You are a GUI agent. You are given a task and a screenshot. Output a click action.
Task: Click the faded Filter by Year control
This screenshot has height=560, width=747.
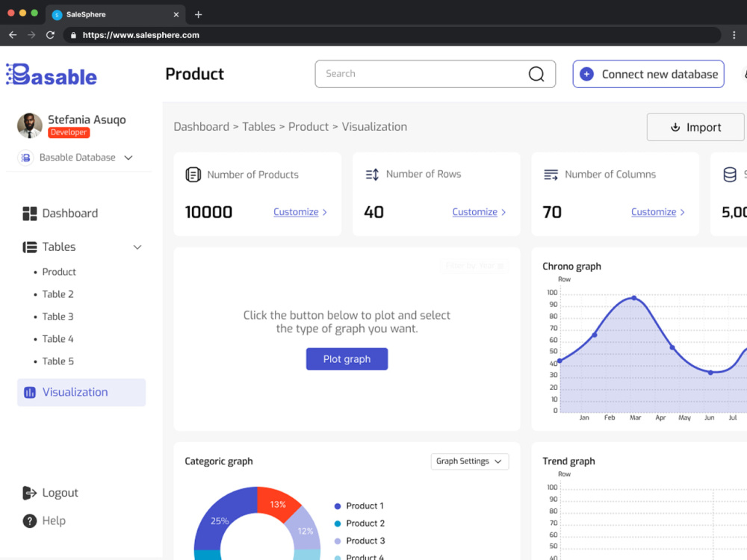474,266
